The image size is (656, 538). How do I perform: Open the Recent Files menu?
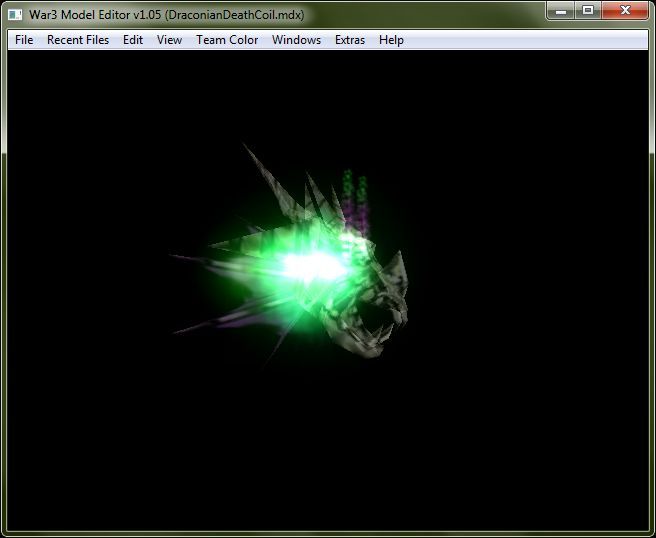pos(78,40)
